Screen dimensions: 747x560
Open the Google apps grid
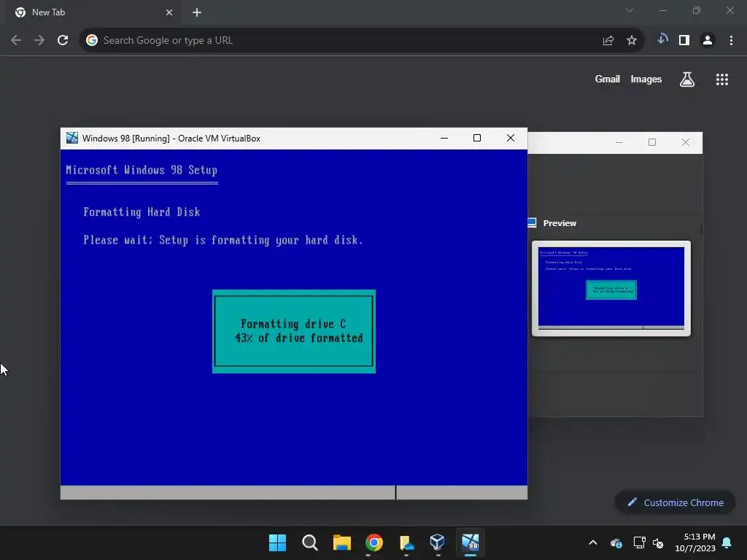(x=722, y=79)
